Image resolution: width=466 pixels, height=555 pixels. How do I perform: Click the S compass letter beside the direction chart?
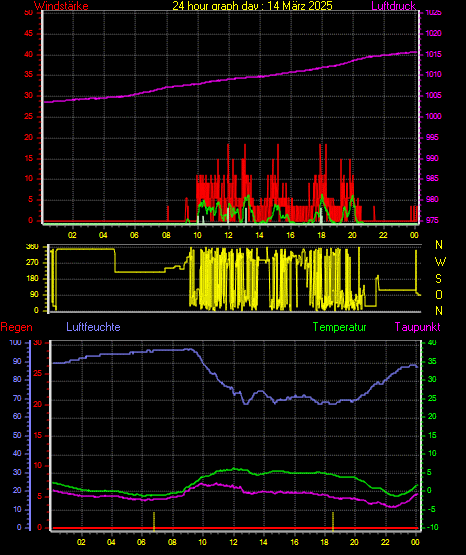(438, 279)
